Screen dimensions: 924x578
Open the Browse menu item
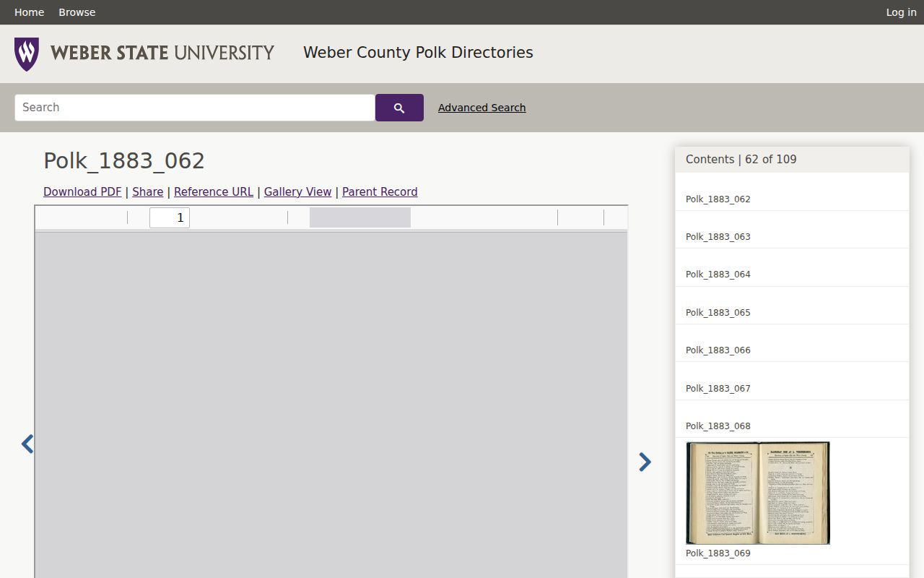pos(77,12)
